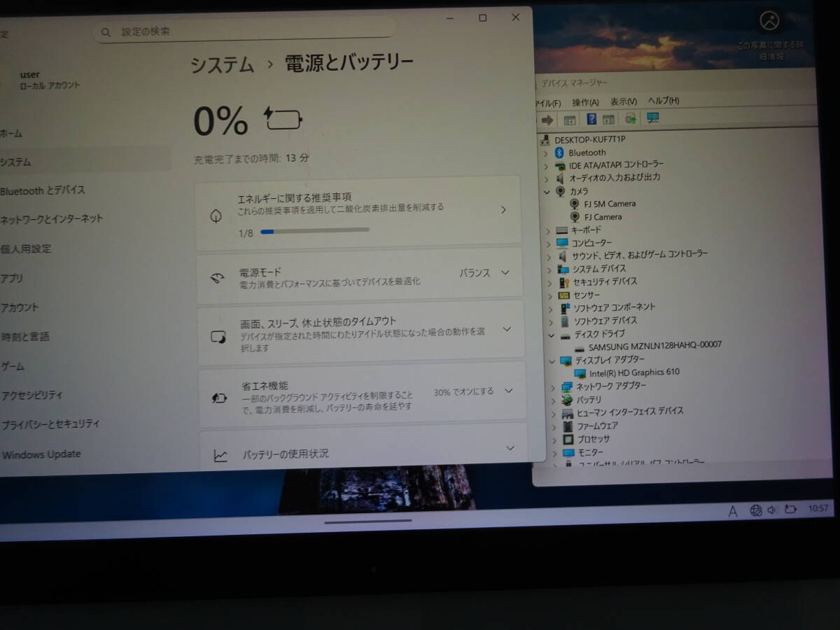This screenshot has height=630, width=840.
Task: Collapse the ディスプレイ アダプター node
Action: tap(552, 362)
